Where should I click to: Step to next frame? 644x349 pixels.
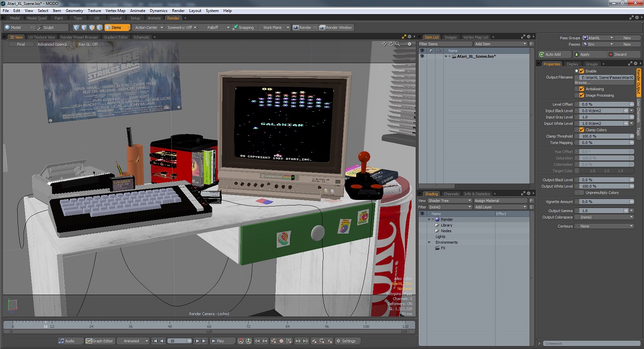[197, 341]
